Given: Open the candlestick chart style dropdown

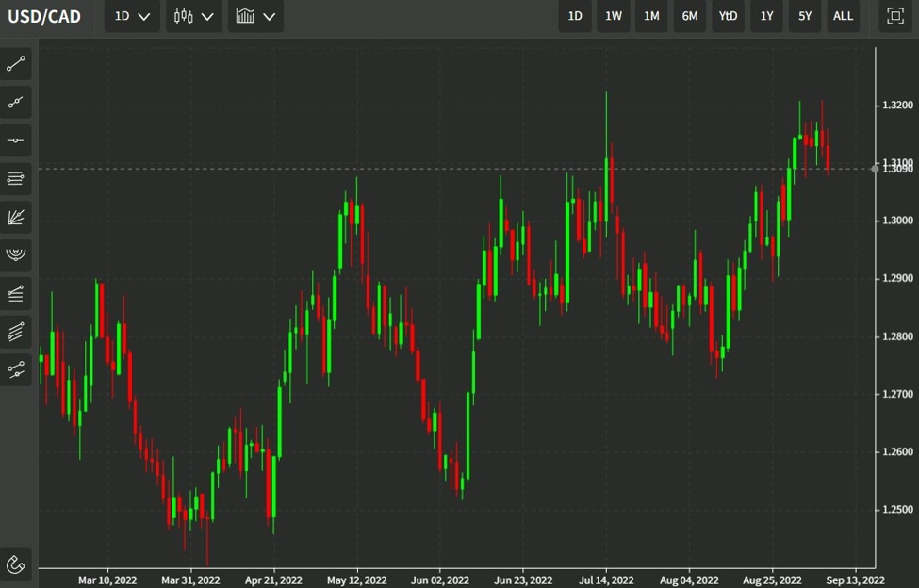Looking at the screenshot, I should [193, 16].
